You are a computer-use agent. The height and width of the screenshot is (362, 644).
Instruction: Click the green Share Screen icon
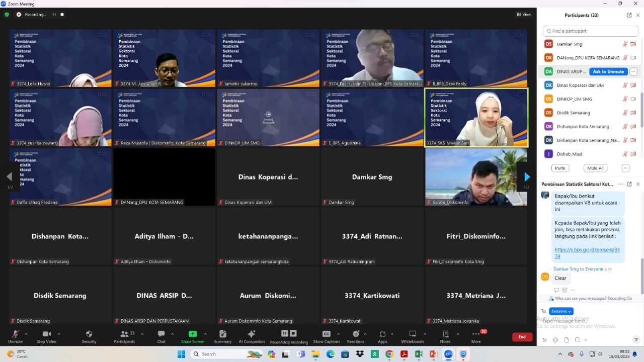point(193,334)
